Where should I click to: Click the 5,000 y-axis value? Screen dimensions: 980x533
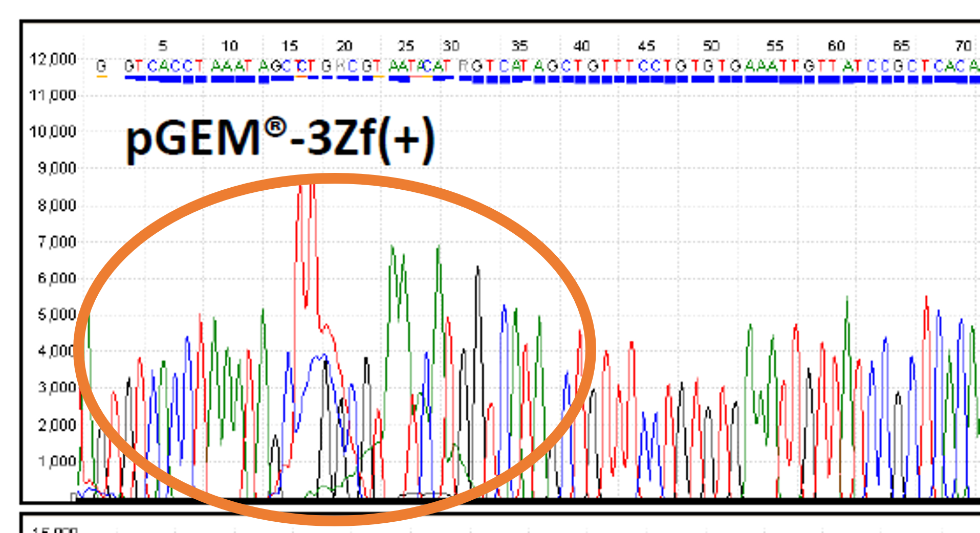(57, 315)
